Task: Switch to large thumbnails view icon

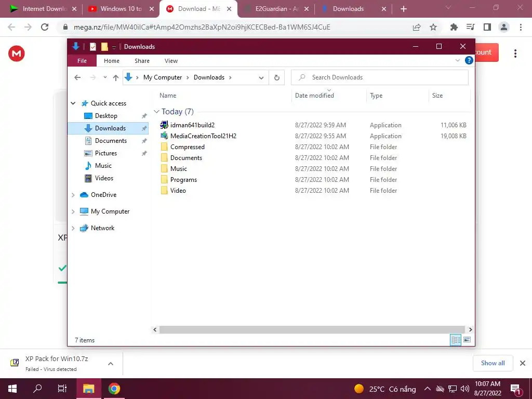Action: click(x=467, y=340)
